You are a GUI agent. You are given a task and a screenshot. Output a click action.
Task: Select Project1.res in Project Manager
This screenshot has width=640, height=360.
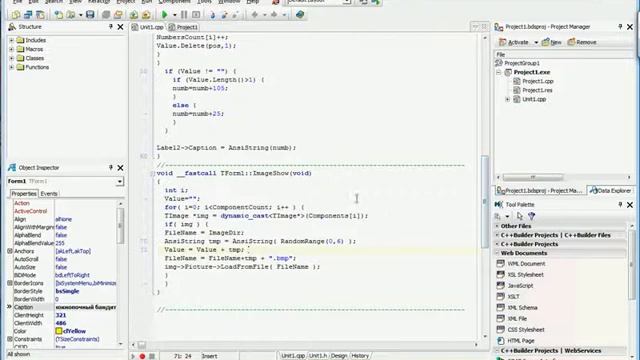pos(537,90)
